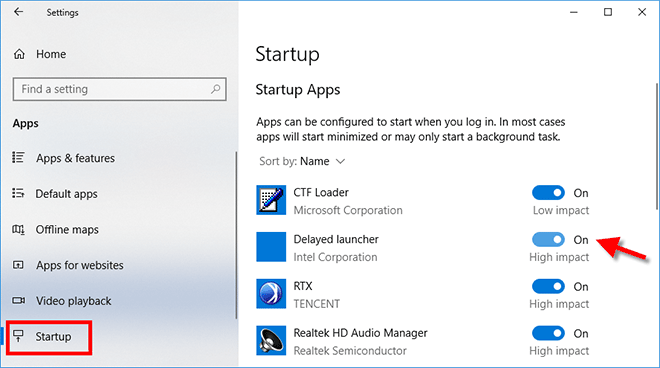Click the TENCENT publisher text

pyautogui.click(x=317, y=304)
